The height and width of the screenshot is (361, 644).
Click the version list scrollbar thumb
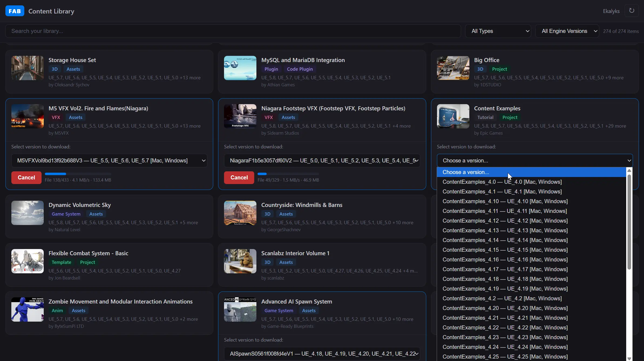coord(629,222)
